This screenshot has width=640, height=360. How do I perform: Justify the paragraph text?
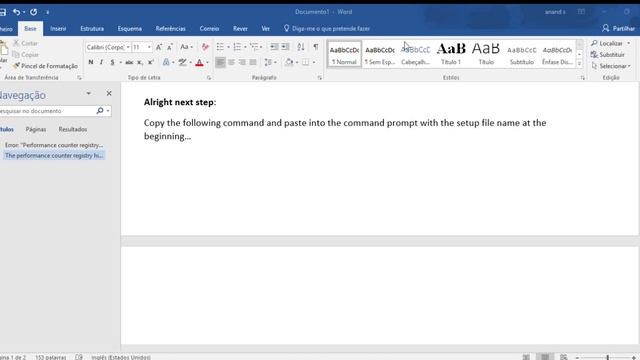click(253, 62)
